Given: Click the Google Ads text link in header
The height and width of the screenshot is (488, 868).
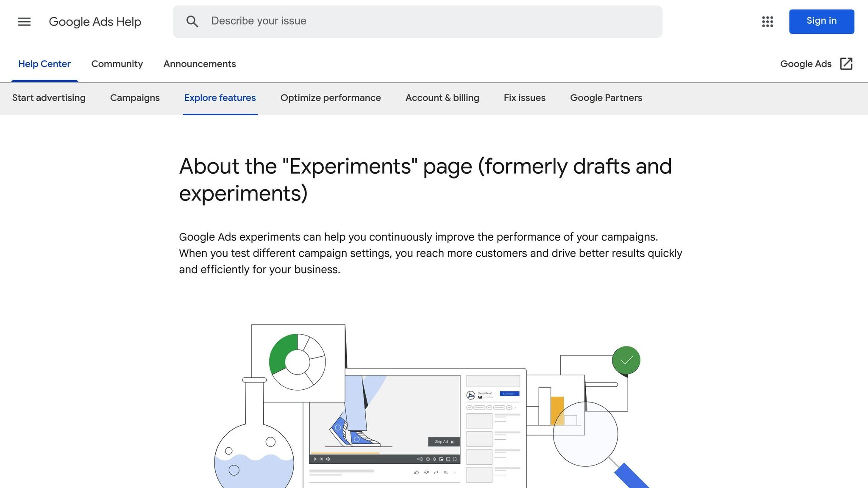Looking at the screenshot, I should click(x=806, y=64).
